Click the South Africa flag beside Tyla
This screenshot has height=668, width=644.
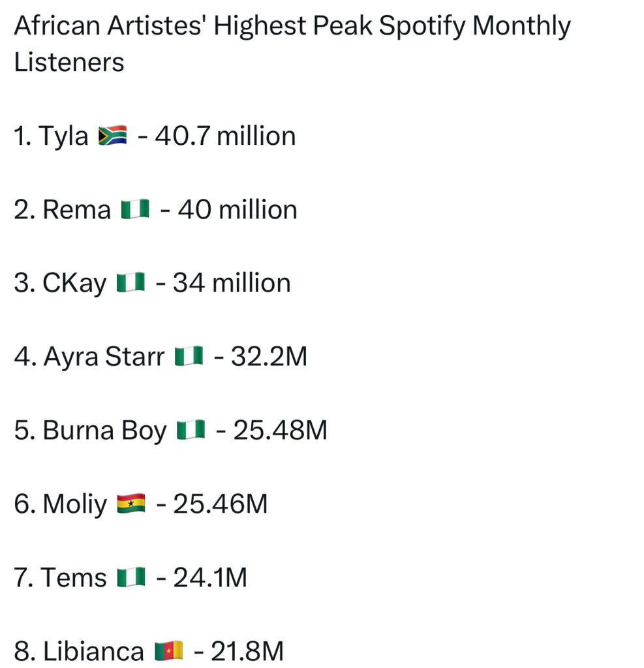[112, 136]
